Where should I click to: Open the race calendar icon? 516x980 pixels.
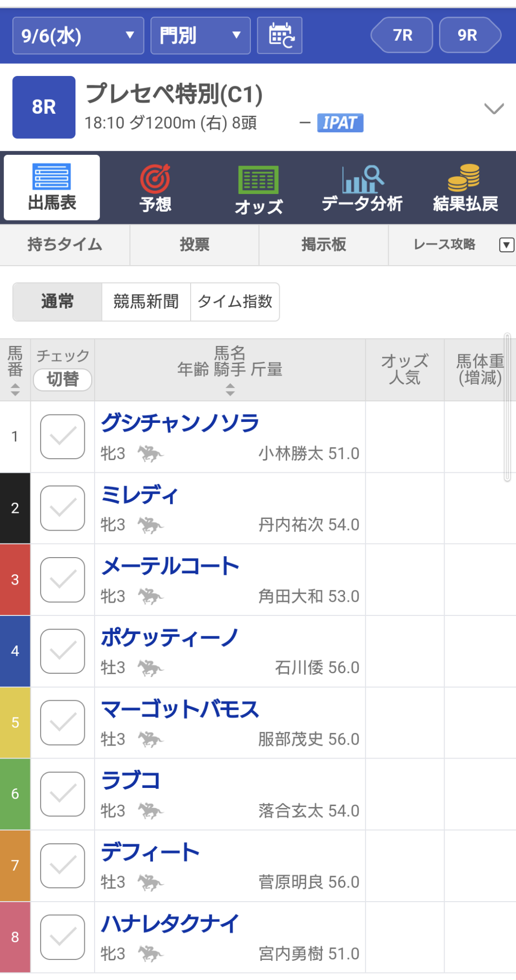coord(280,35)
